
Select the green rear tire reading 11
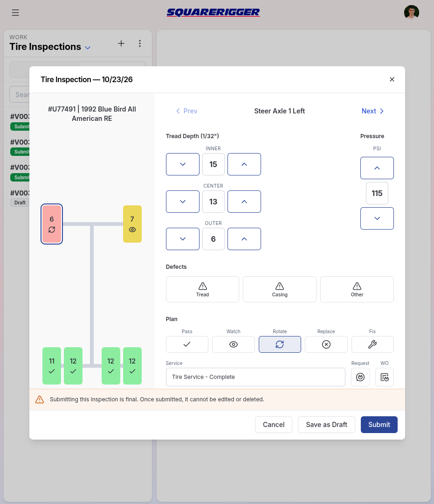(x=52, y=366)
